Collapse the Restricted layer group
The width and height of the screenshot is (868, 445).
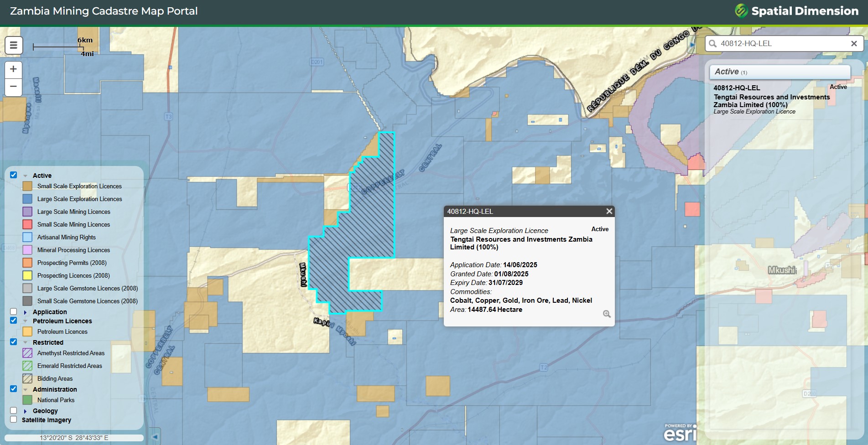(26, 342)
